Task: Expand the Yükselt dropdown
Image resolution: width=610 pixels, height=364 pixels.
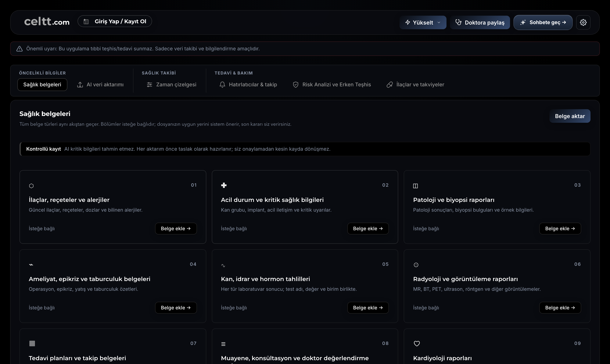Action: 423,22
